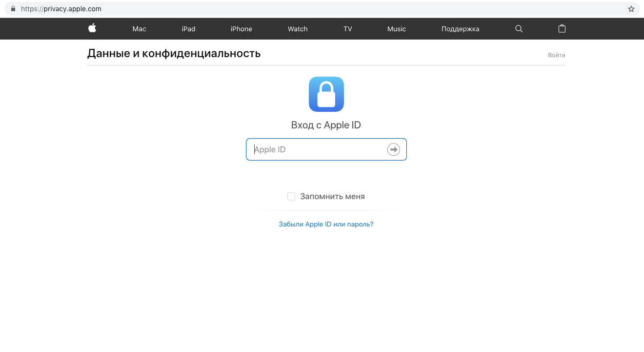Screen dimensions: 644x352
Task: Focus the Apple ID input field
Action: (326, 149)
